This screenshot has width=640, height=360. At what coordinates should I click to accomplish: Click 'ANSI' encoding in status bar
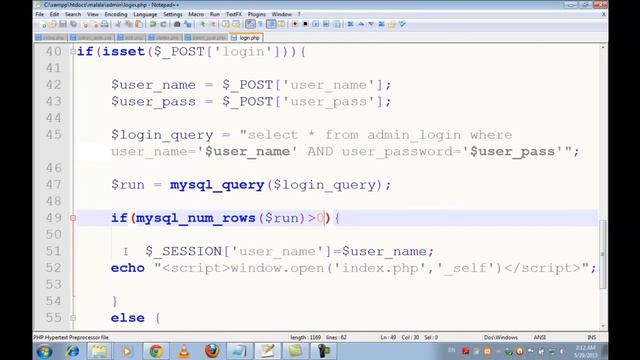pos(540,338)
